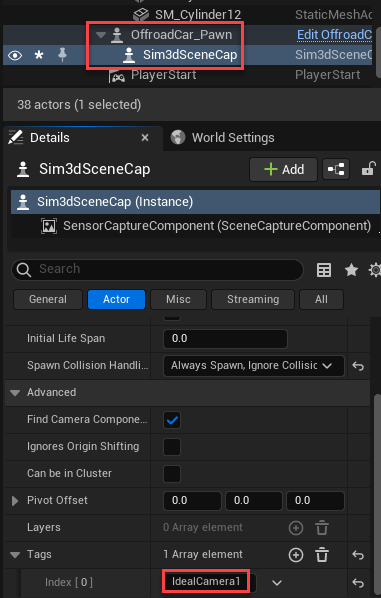Collapse the OffroadCar_Pawn tree node
The height and width of the screenshot is (598, 381).
[x=101, y=35]
